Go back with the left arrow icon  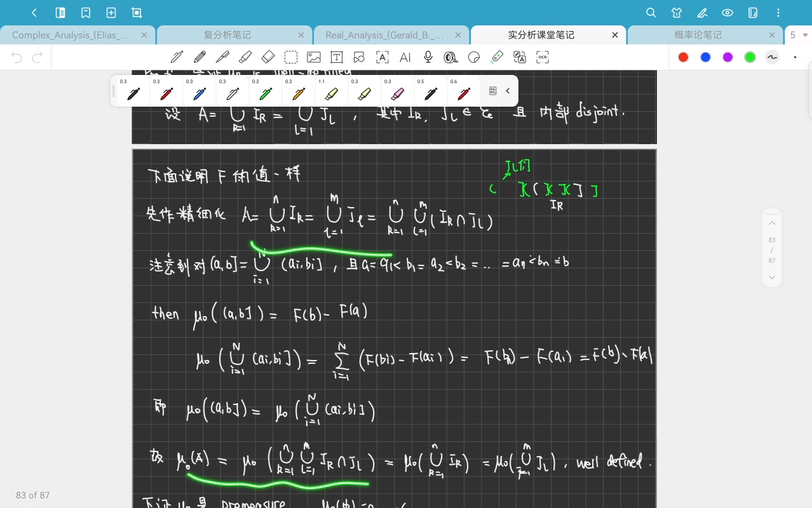pos(34,13)
